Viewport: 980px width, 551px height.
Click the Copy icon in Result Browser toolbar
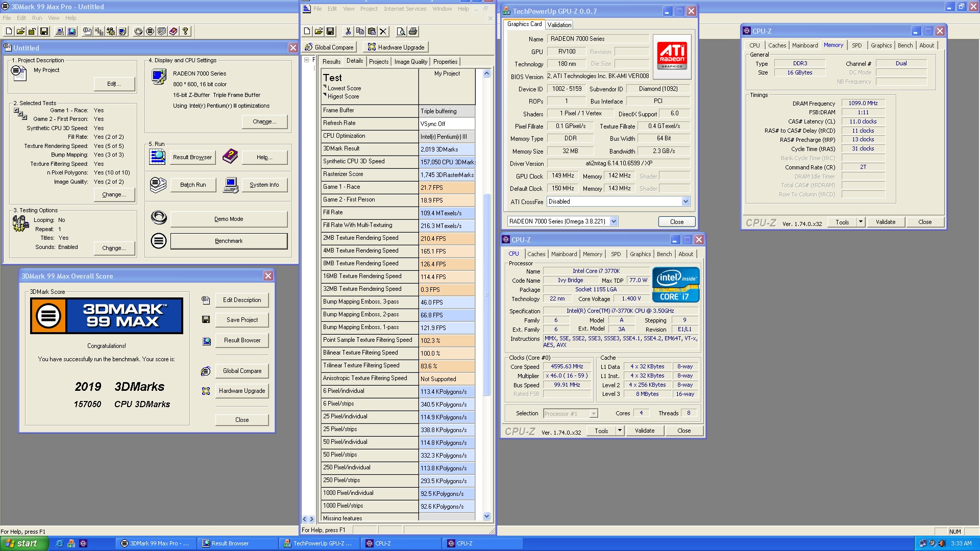(x=360, y=32)
